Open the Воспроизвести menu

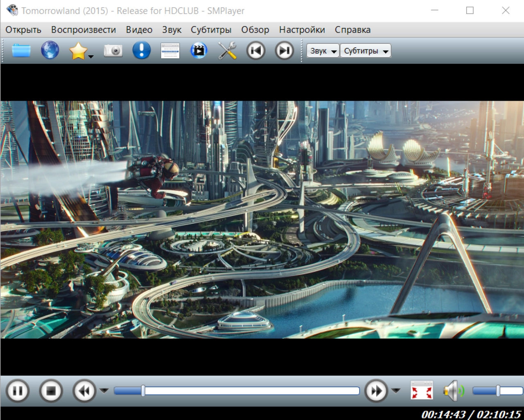point(84,30)
